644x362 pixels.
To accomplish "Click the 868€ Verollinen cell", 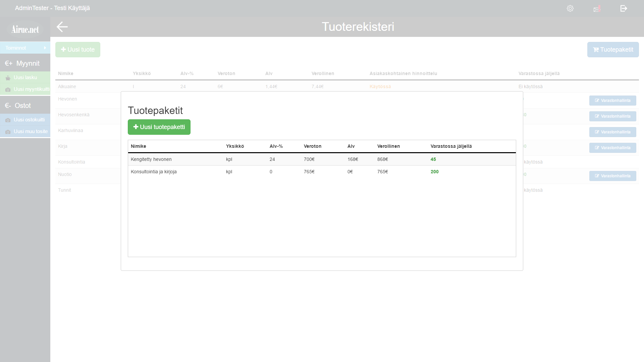I will 383,159.
